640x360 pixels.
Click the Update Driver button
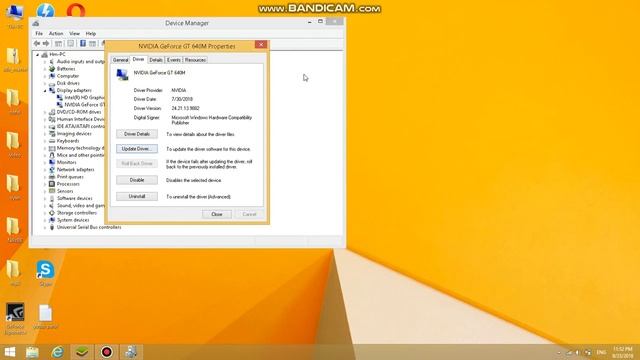137,149
